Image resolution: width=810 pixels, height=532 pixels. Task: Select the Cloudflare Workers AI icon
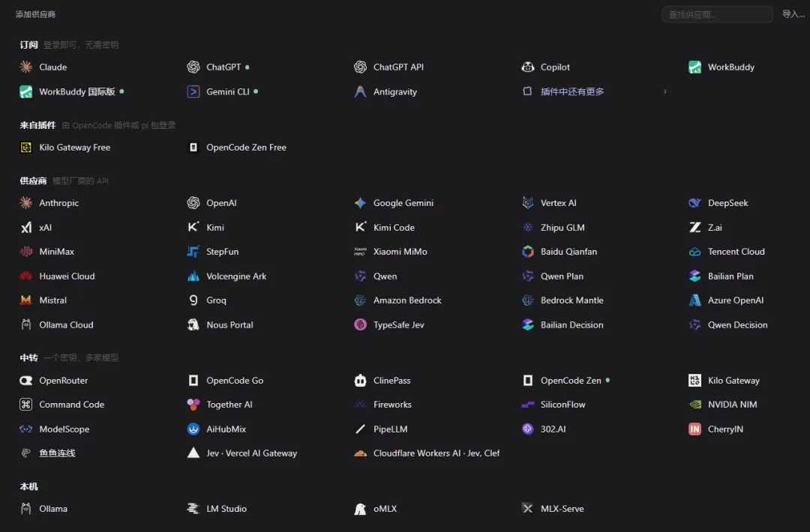click(x=360, y=453)
